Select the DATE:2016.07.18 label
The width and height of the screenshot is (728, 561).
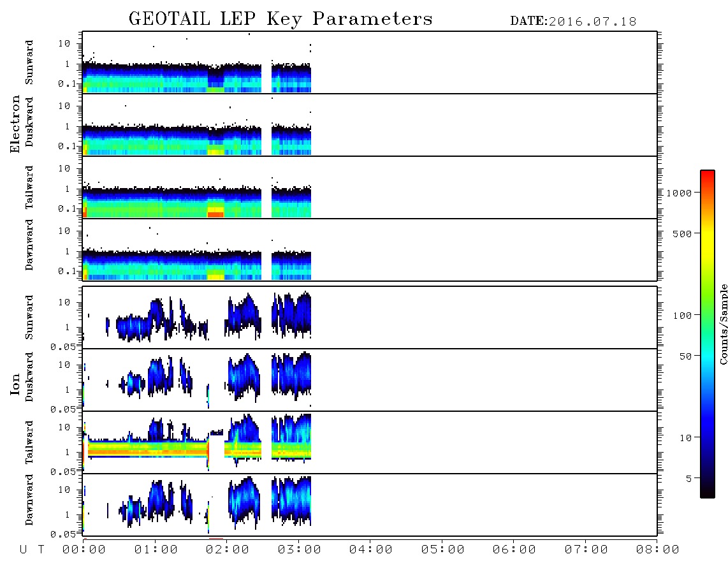pyautogui.click(x=573, y=22)
